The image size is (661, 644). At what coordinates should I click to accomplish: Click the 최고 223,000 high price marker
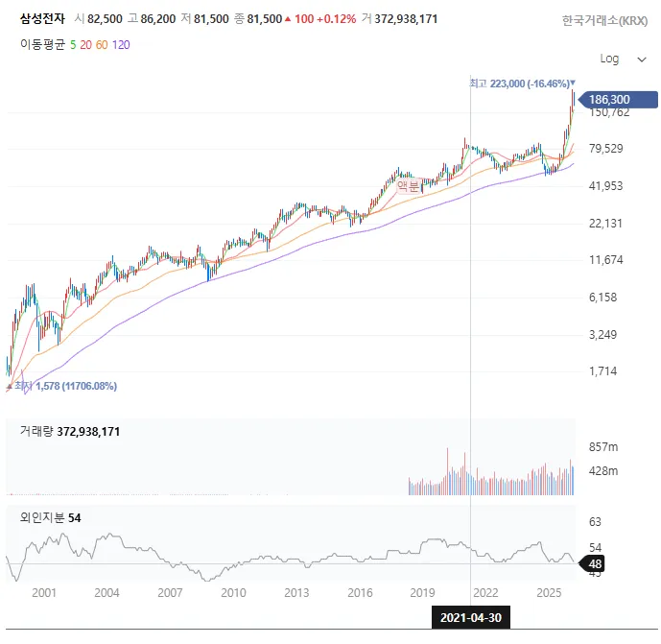(521, 84)
